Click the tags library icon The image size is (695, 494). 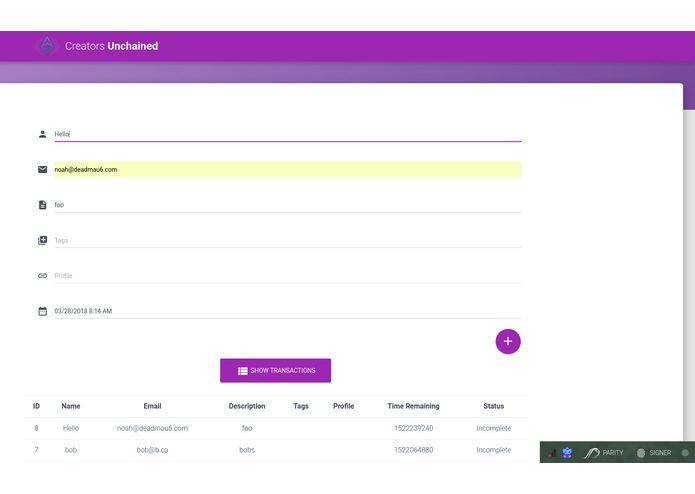tap(43, 240)
